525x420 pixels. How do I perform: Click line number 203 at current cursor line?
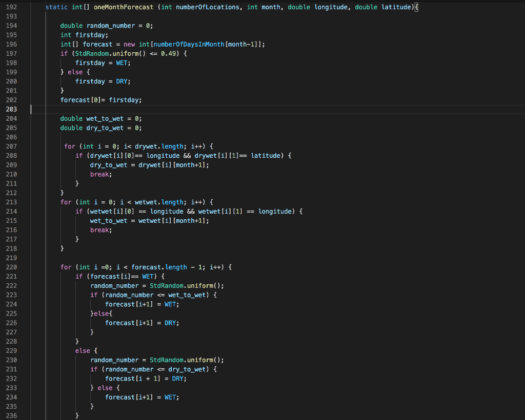click(x=11, y=109)
